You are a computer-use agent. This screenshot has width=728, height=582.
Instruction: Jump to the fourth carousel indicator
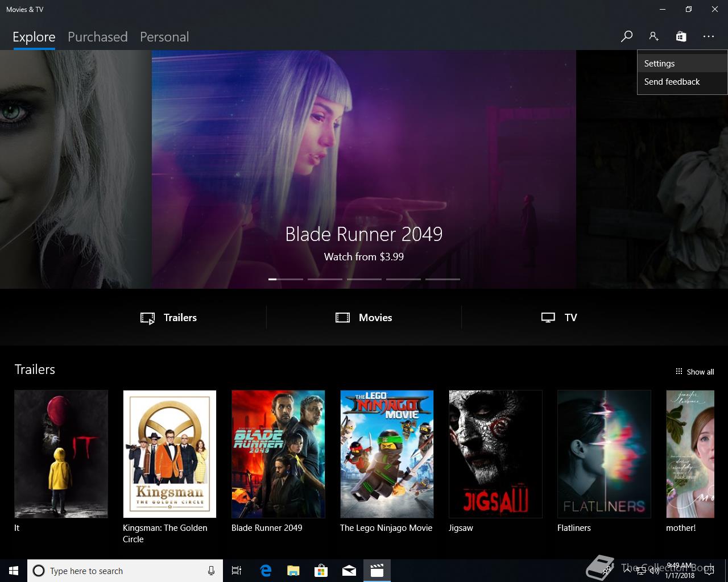pos(403,279)
